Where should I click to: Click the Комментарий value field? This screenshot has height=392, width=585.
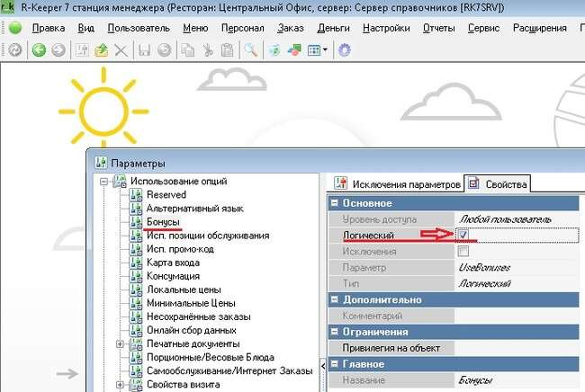[x=517, y=316]
